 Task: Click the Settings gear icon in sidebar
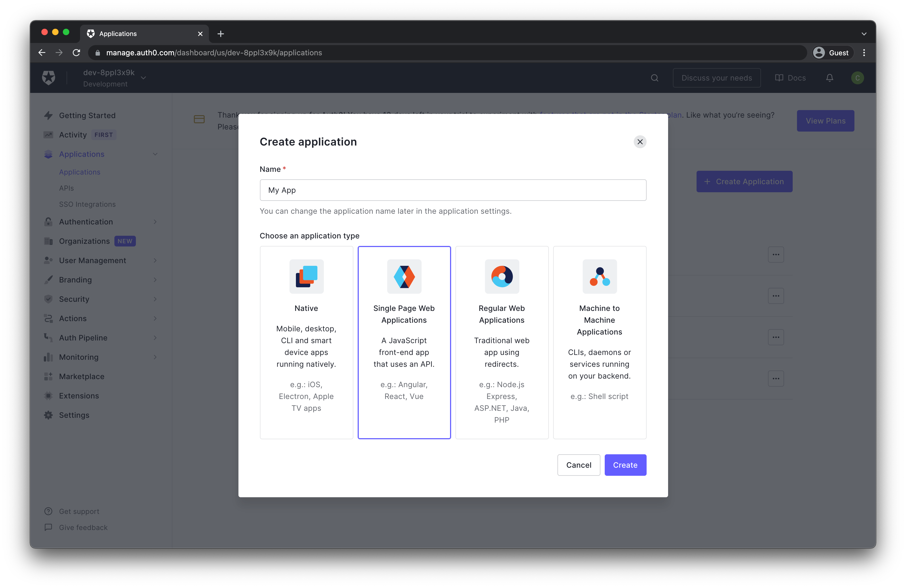point(49,415)
